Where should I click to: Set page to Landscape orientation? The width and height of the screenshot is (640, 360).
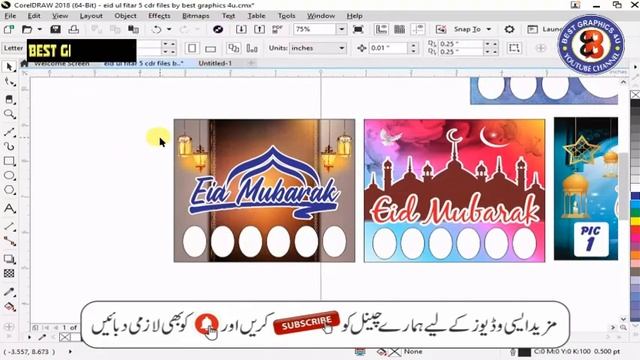coord(211,48)
